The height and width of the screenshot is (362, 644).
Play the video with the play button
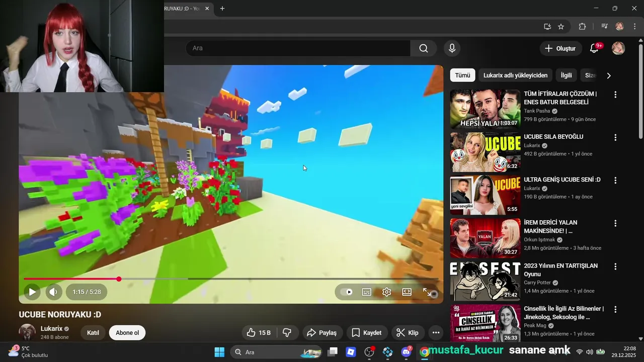pos(32,292)
